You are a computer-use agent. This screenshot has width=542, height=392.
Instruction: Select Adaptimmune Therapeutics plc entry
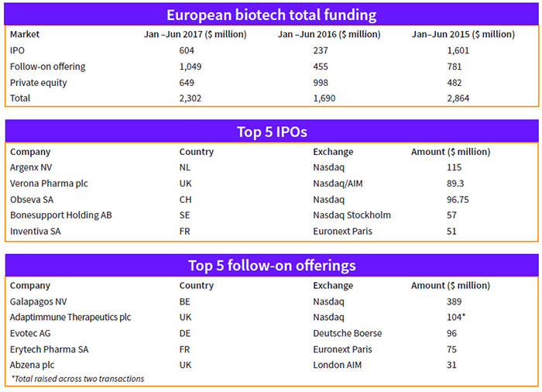[x=69, y=318]
